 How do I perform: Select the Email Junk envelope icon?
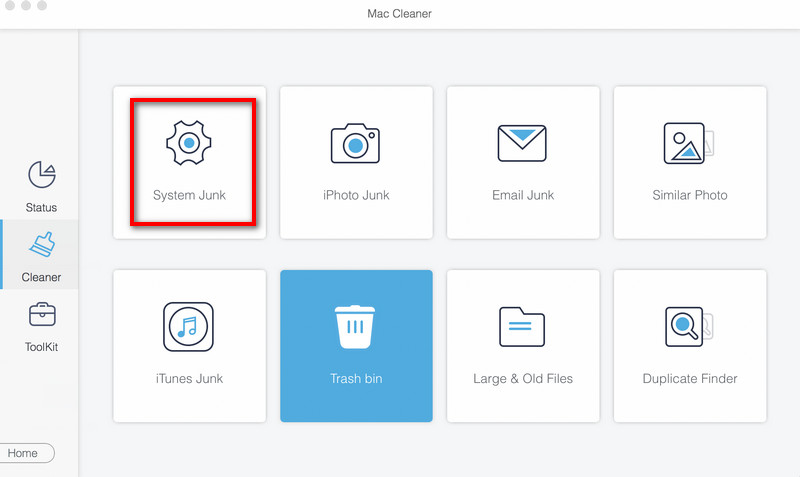(x=522, y=143)
